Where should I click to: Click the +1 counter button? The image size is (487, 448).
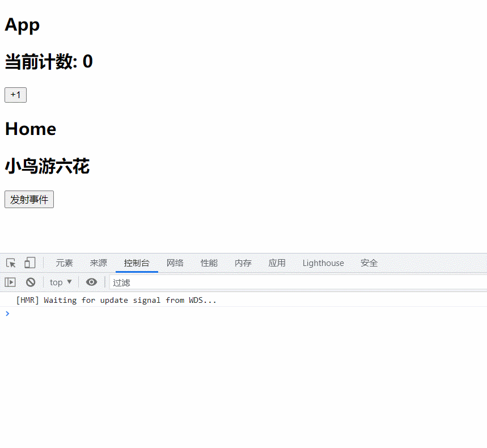coord(15,95)
